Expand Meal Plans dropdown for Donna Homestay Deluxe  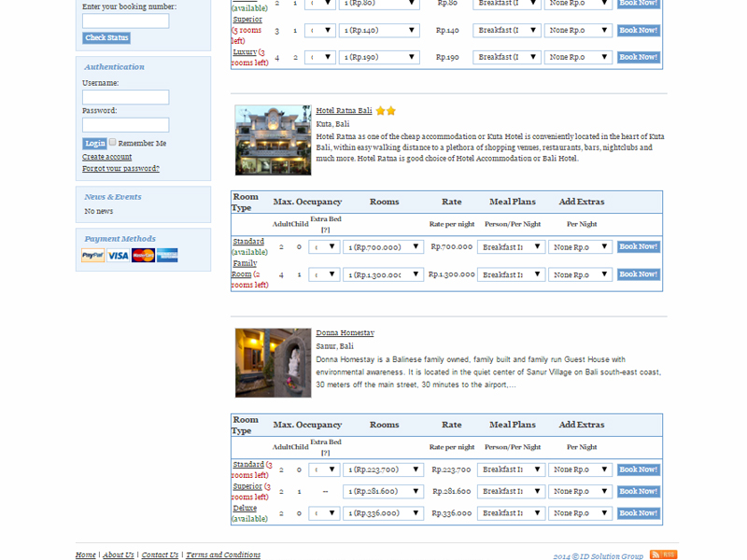click(x=511, y=513)
